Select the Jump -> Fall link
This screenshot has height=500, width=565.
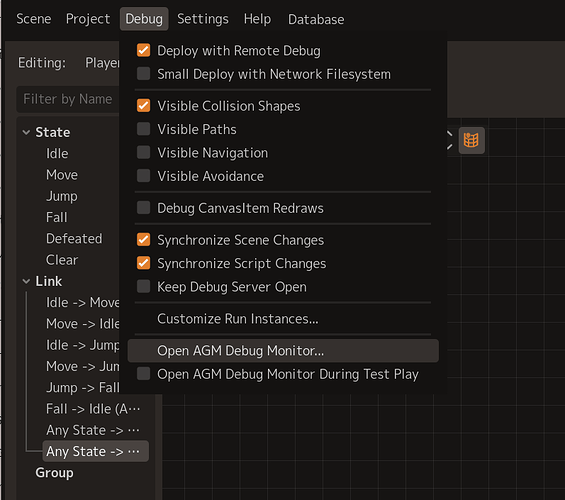83,388
